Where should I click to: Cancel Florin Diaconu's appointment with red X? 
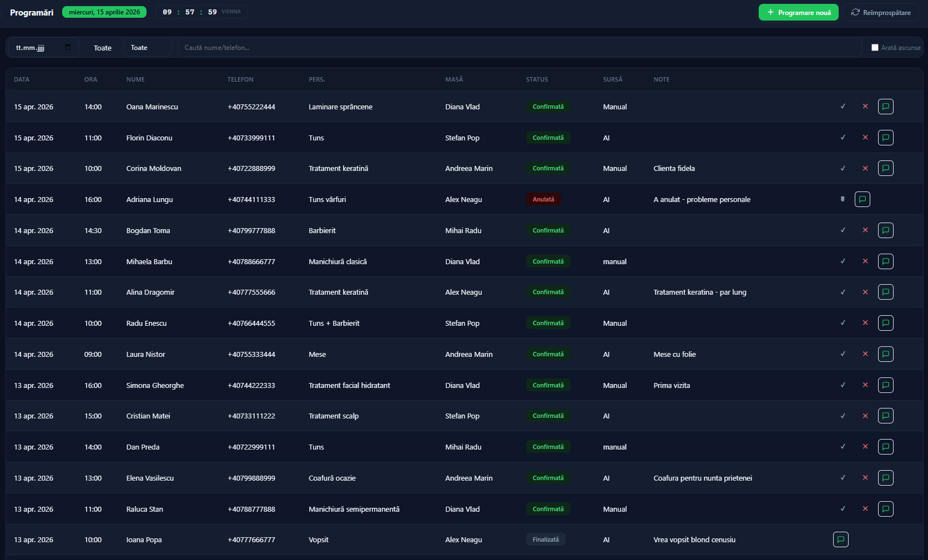(x=865, y=138)
